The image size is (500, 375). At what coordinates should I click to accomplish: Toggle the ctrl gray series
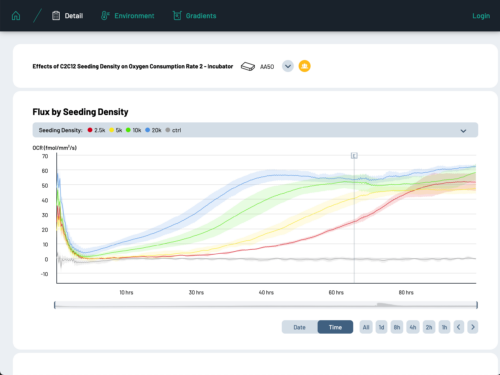pyautogui.click(x=173, y=130)
